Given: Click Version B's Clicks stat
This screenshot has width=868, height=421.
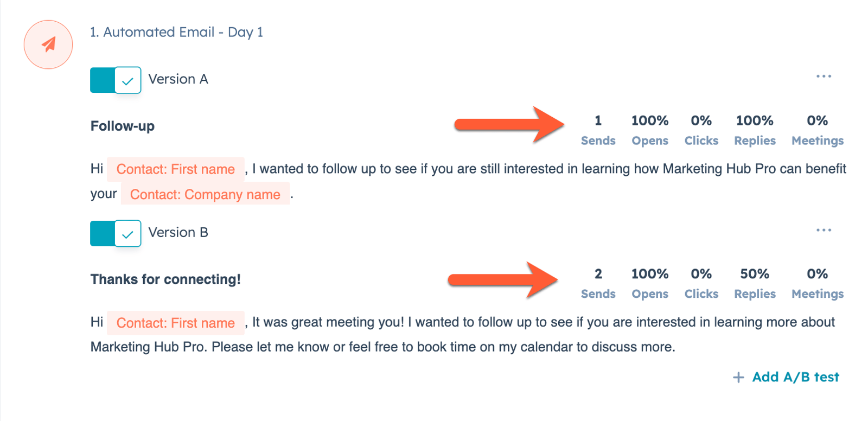Looking at the screenshot, I should 701,283.
